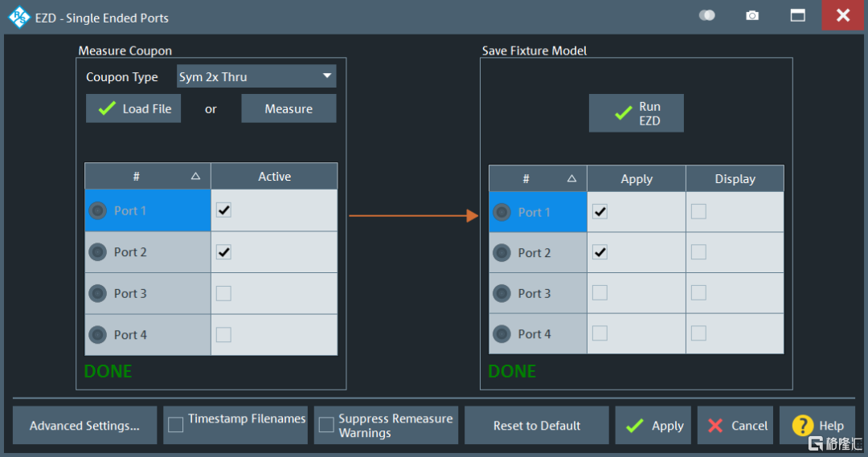
Task: Uncheck Apply checkbox for Port 2 fixture
Action: (600, 252)
